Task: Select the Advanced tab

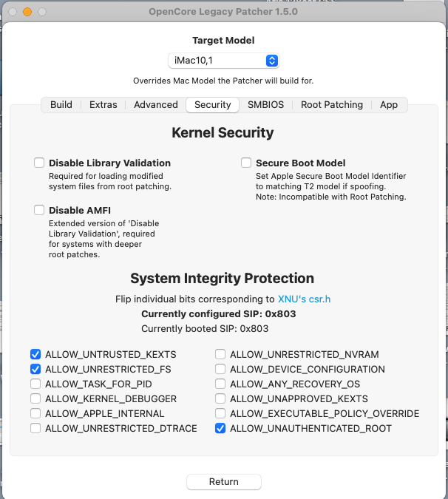Action: (155, 105)
